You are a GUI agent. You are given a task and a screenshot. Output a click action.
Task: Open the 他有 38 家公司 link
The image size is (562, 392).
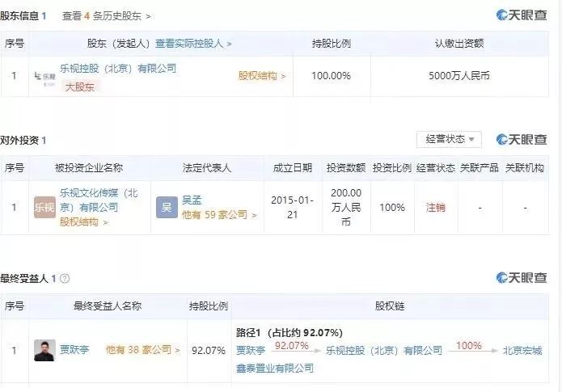pos(142,349)
